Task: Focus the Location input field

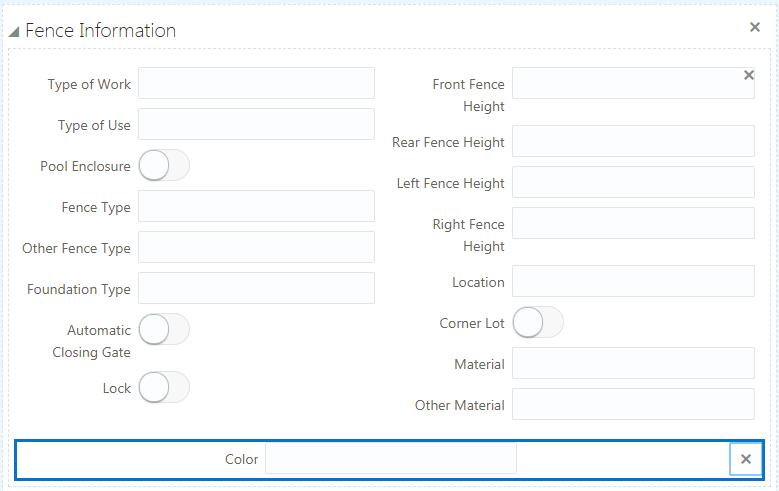Action: click(x=633, y=281)
